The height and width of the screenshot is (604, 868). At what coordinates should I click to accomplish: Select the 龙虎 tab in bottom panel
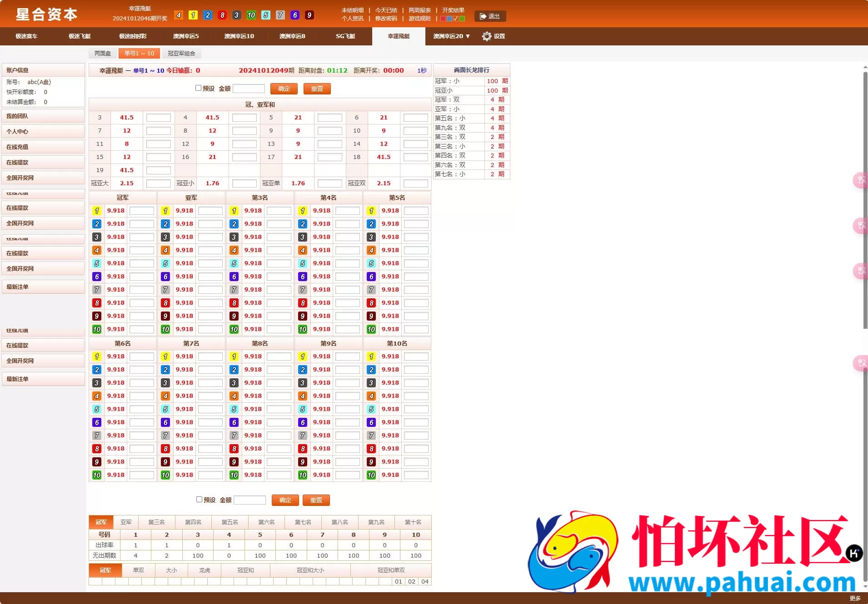205,570
